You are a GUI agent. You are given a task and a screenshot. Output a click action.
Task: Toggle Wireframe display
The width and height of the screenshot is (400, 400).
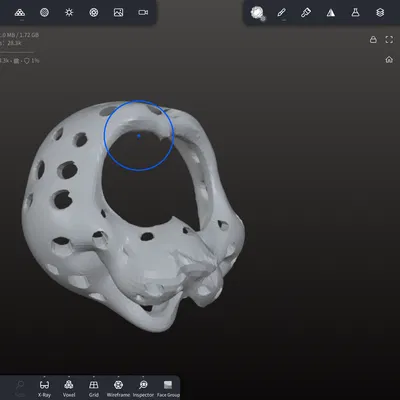click(118, 389)
